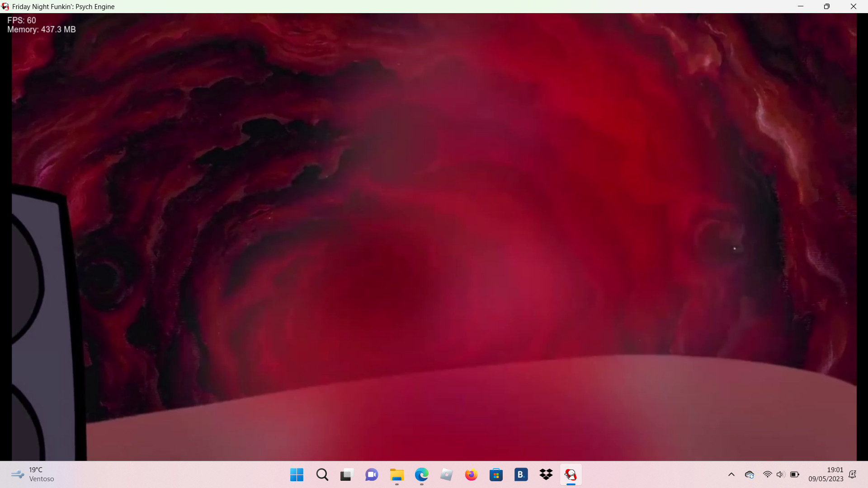868x488 pixels.
Task: Click Friday Night Funkin' taskbar icon
Action: (x=571, y=474)
